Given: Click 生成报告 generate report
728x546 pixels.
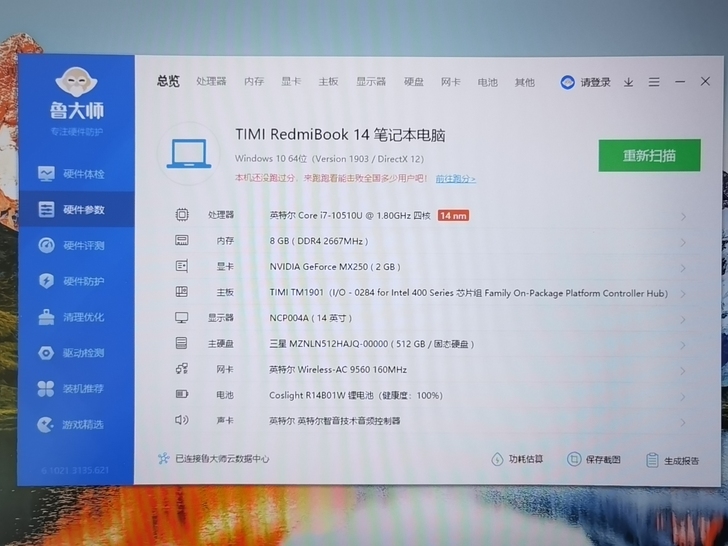Looking at the screenshot, I should 673,461.
